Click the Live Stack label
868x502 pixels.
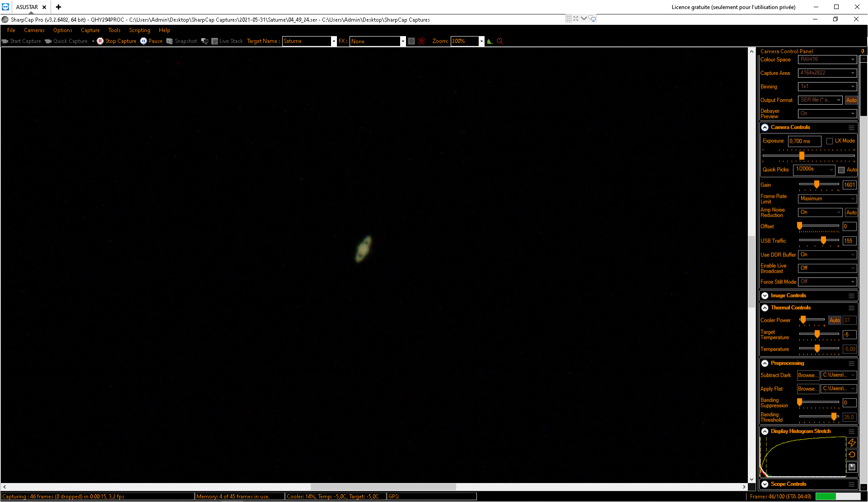[x=231, y=41]
